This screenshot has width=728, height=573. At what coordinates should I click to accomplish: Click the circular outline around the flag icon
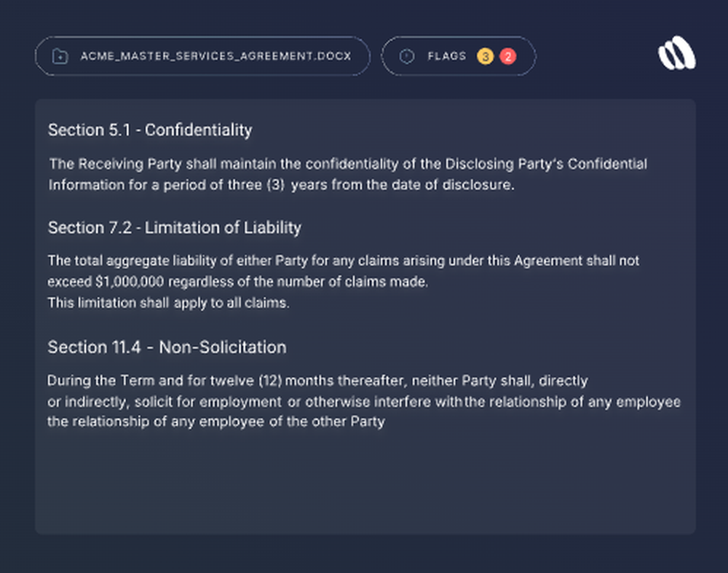pyautogui.click(x=406, y=56)
